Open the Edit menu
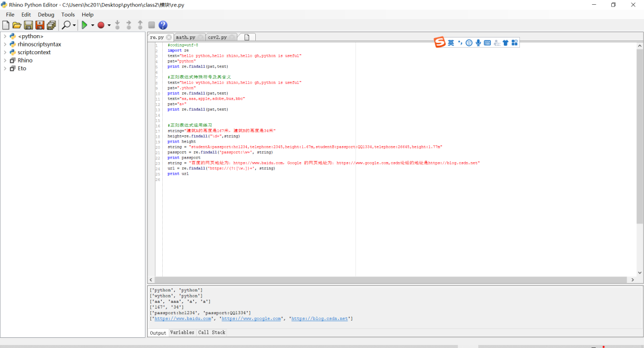 [26, 14]
